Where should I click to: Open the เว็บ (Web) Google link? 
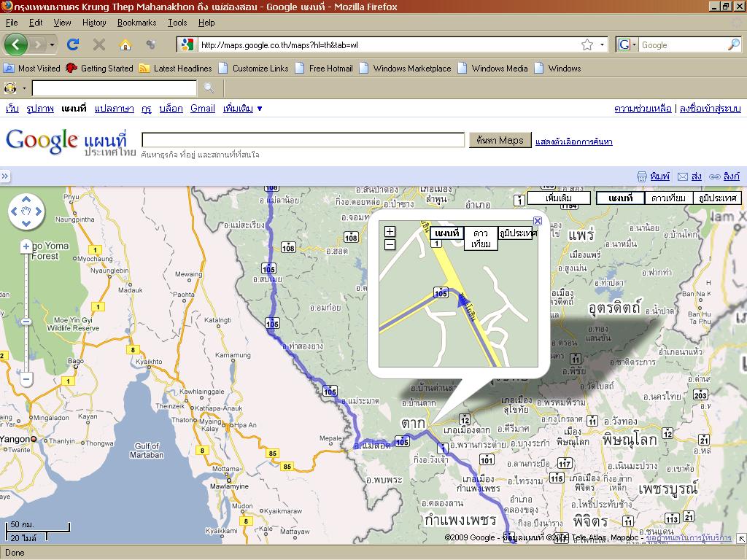tap(12, 108)
